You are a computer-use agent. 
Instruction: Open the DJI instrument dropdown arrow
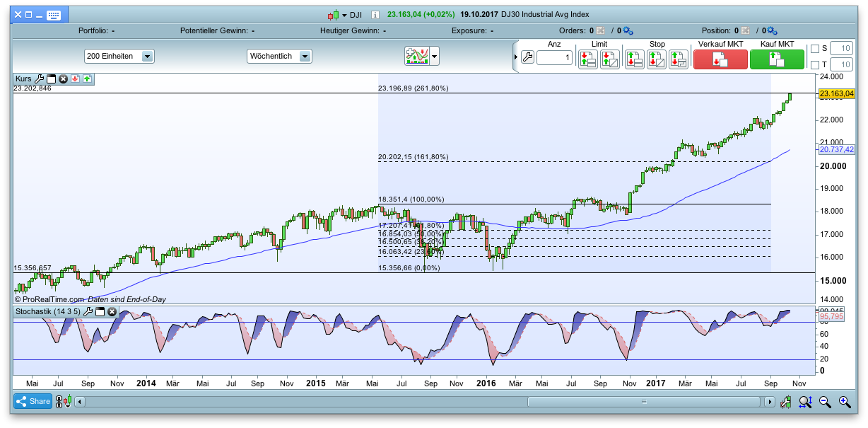pos(344,14)
